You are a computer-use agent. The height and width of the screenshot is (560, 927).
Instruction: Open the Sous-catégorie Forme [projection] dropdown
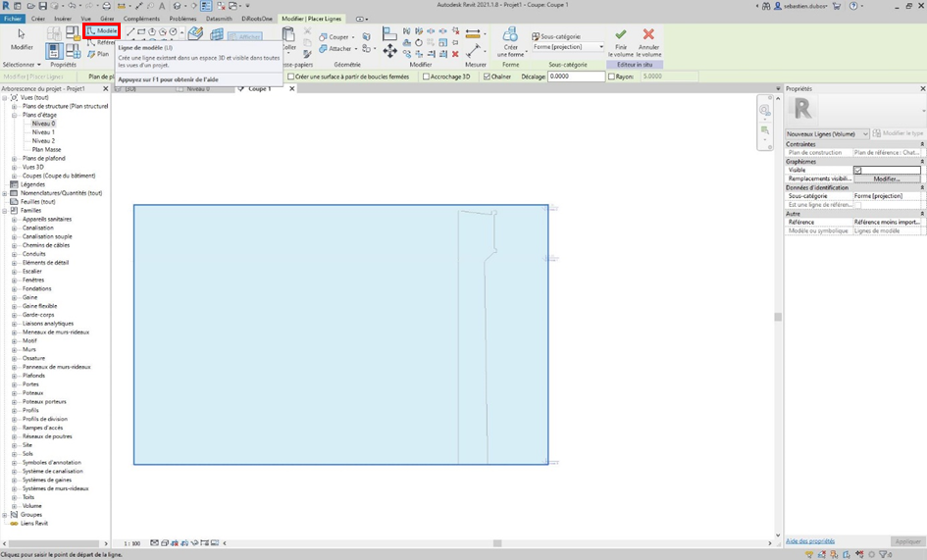[600, 47]
